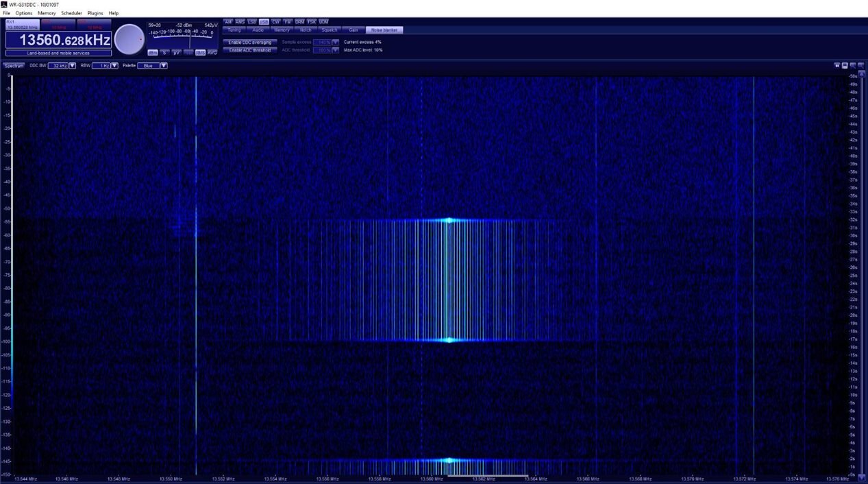Click the Land-based and mobile services label
The image size is (868, 484).
(x=58, y=53)
